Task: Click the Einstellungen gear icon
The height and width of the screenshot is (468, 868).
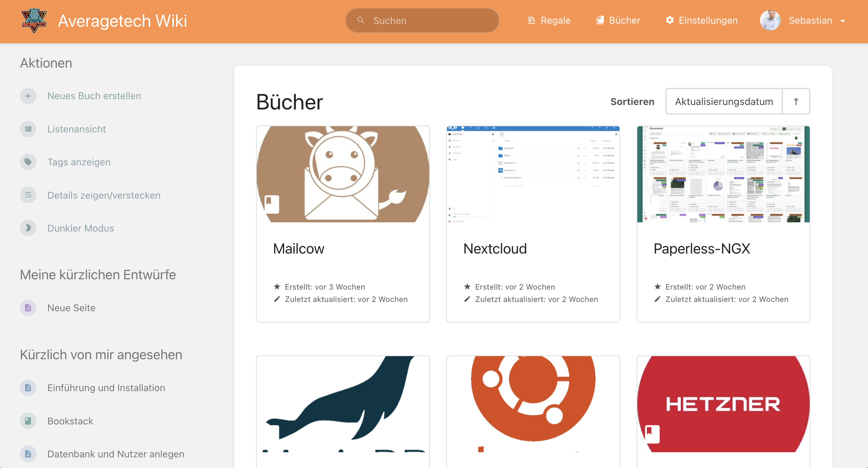Action: (x=670, y=20)
